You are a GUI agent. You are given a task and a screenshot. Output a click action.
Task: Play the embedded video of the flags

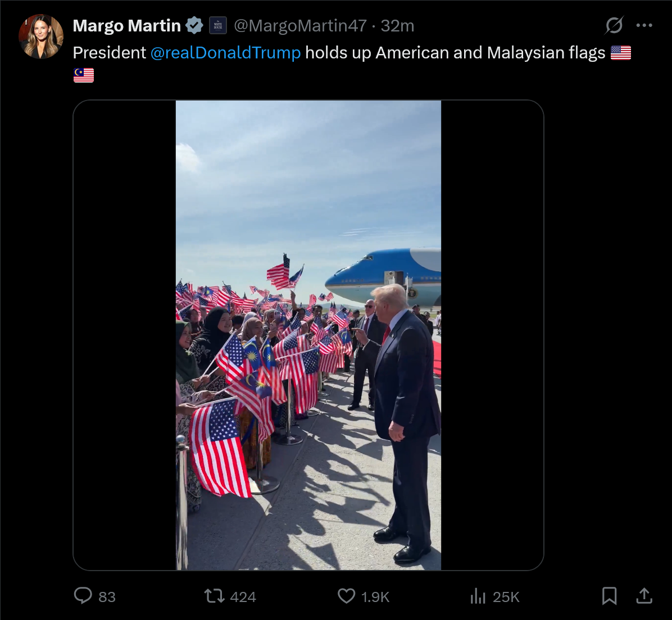pos(308,335)
